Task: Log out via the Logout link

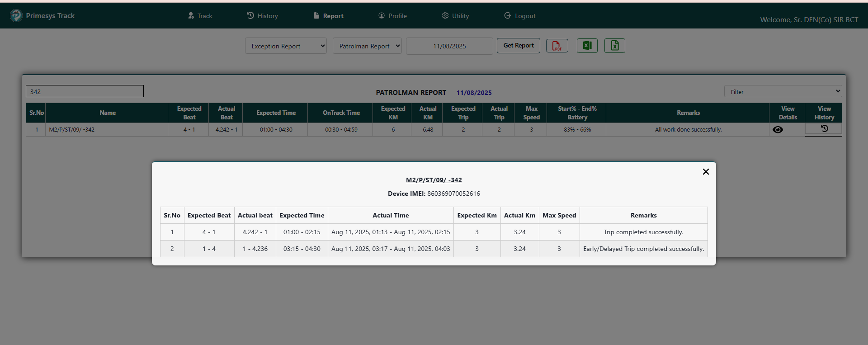Action: (x=520, y=16)
